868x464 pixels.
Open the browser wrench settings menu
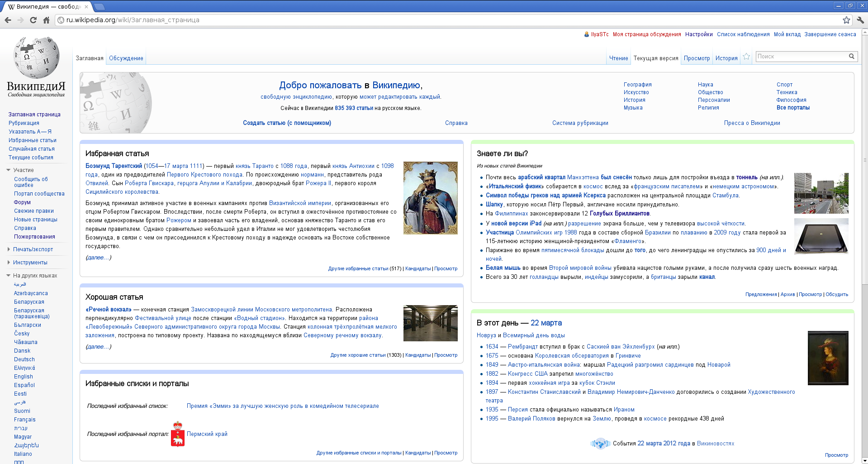pyautogui.click(x=860, y=20)
